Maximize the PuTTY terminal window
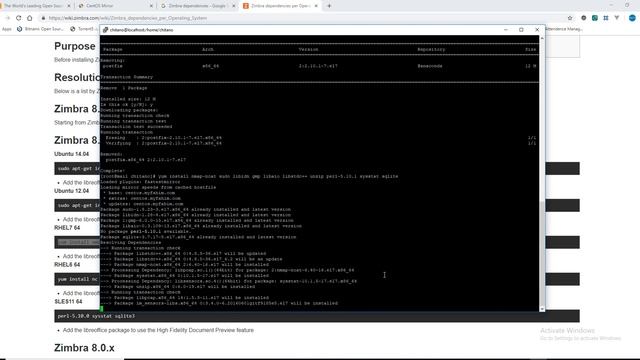The height and width of the screenshot is (360, 640). click(x=521, y=30)
